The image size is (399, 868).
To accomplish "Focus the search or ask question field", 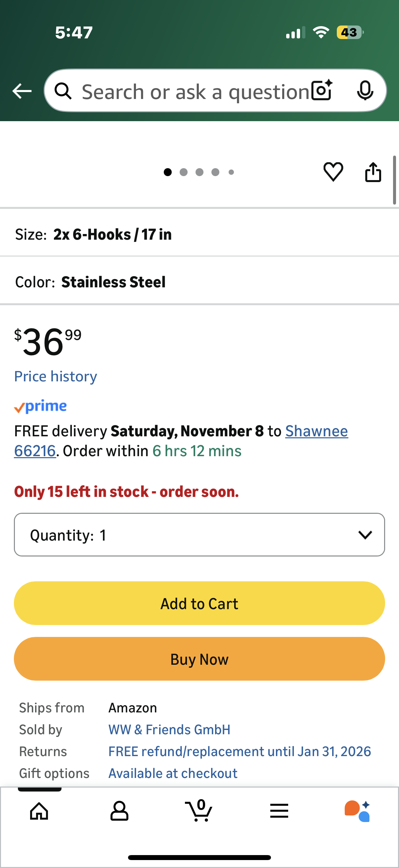I will tap(195, 91).
